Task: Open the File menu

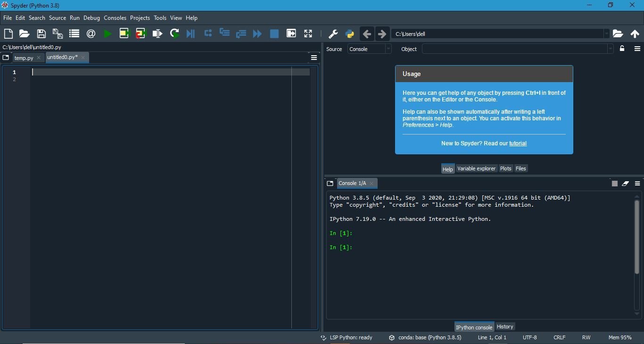Action: tap(8, 18)
